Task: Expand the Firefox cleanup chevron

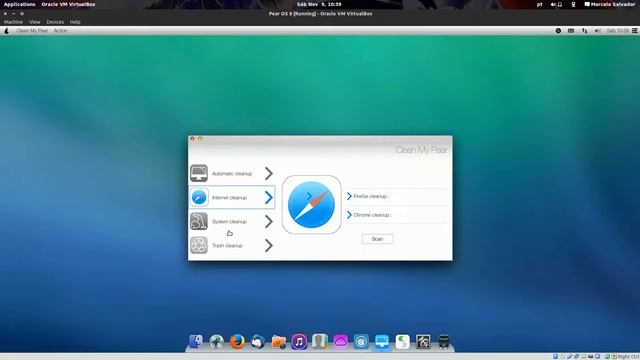Action: point(349,196)
